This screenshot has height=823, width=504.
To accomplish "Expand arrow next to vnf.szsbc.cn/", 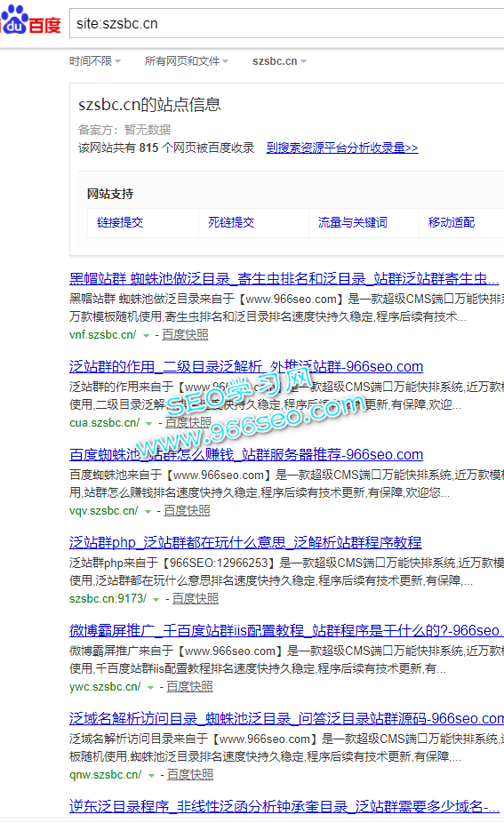I will point(146,335).
